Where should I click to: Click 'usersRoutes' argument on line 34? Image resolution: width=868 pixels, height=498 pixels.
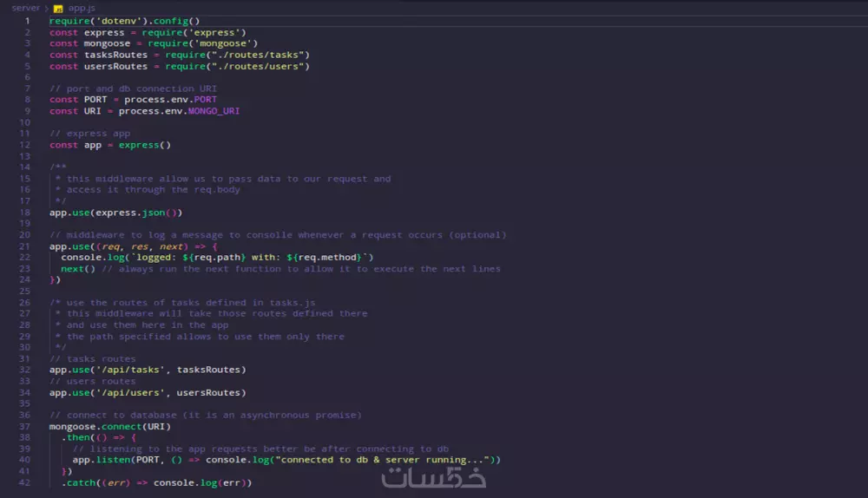208,393
